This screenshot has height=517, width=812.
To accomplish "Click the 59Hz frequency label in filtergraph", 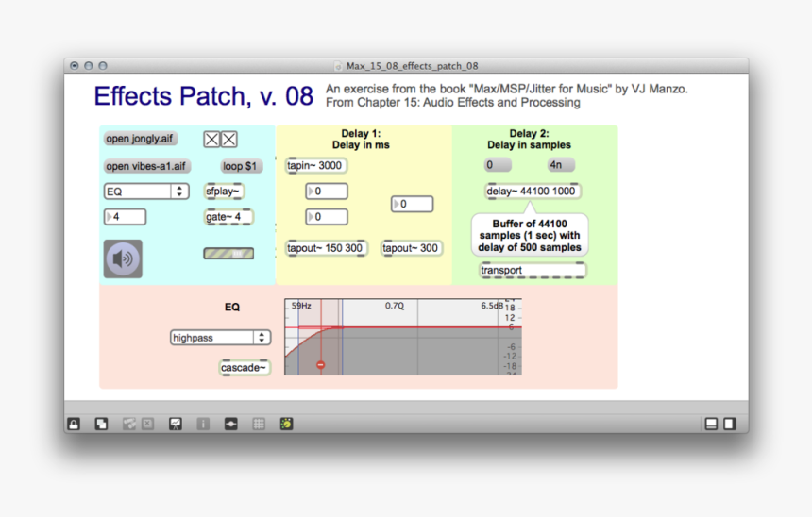I will (x=301, y=306).
